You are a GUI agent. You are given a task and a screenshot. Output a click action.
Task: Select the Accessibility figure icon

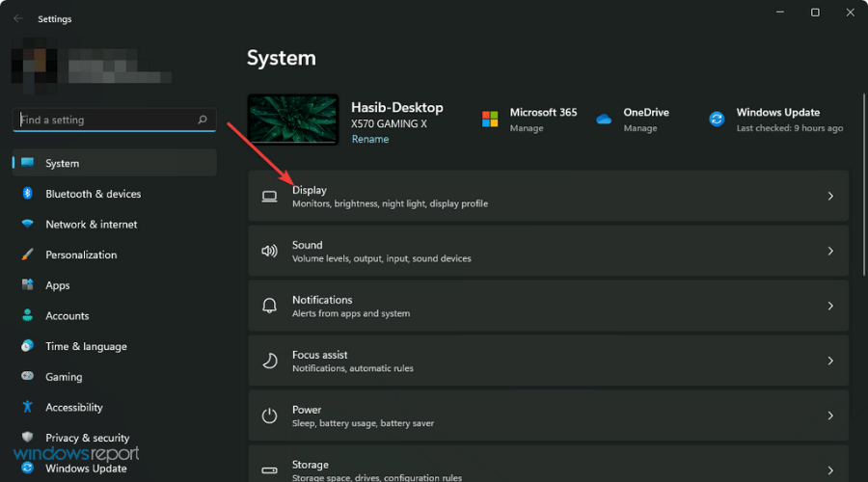[x=27, y=408]
